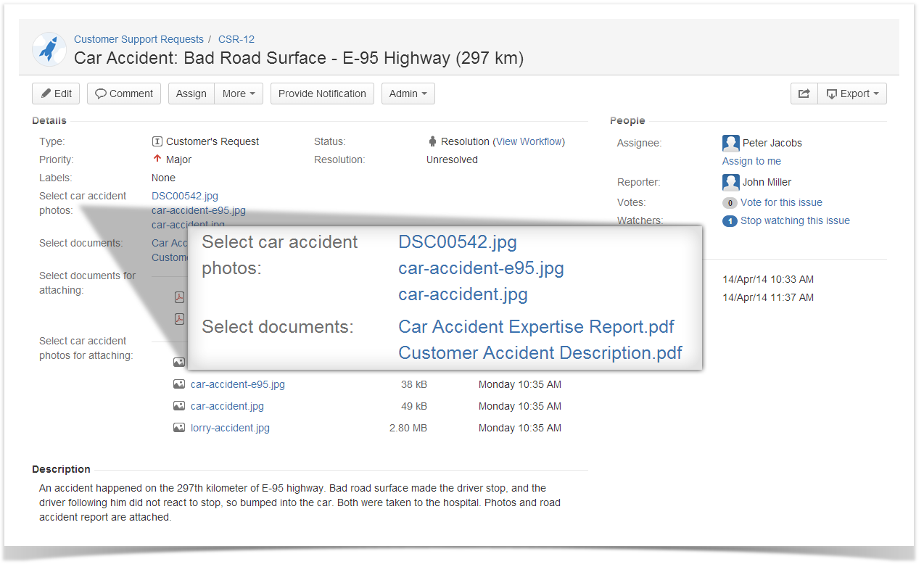The image size is (924, 567).
Task: Open the Admin dropdown menu
Action: [408, 94]
